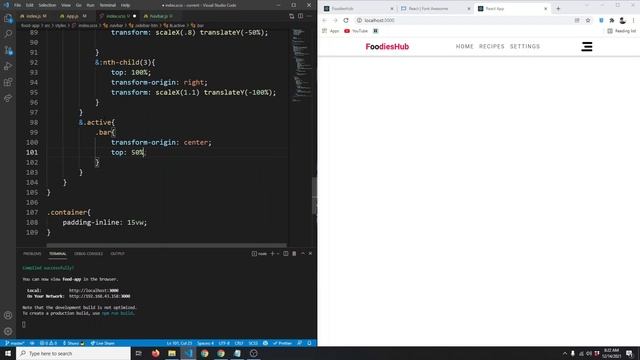Open the terminal shell selector labeled node
The width and height of the screenshot is (640, 360).
click(x=259, y=253)
